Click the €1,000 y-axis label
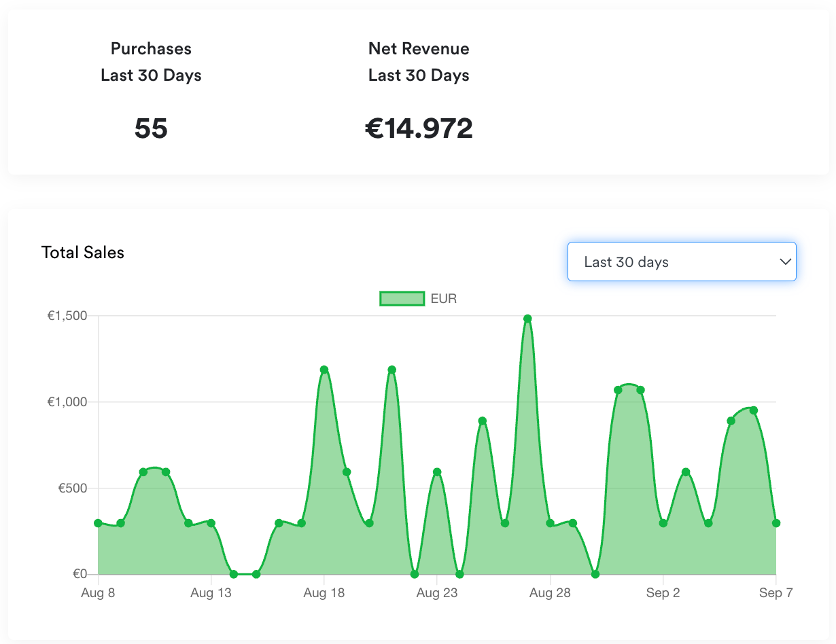 pyautogui.click(x=67, y=402)
